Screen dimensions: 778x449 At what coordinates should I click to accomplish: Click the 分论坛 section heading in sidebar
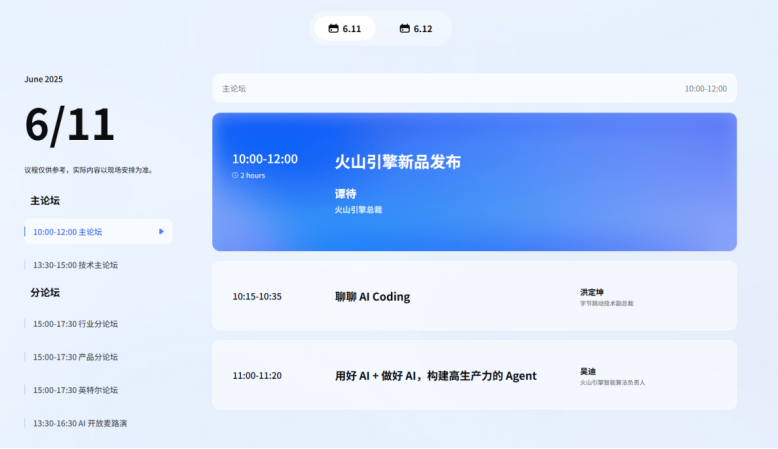45,293
